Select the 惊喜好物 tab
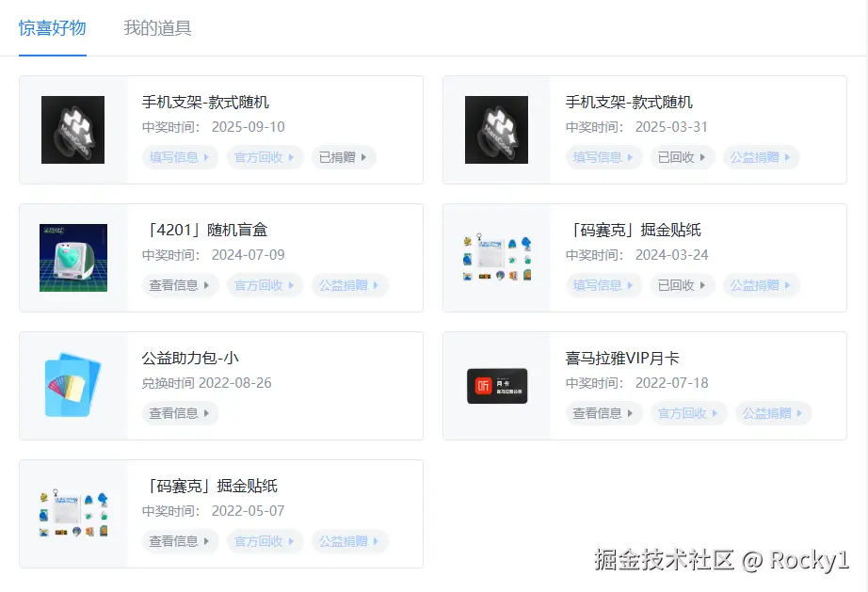Image resolution: width=868 pixels, height=592 pixels. coord(52,28)
